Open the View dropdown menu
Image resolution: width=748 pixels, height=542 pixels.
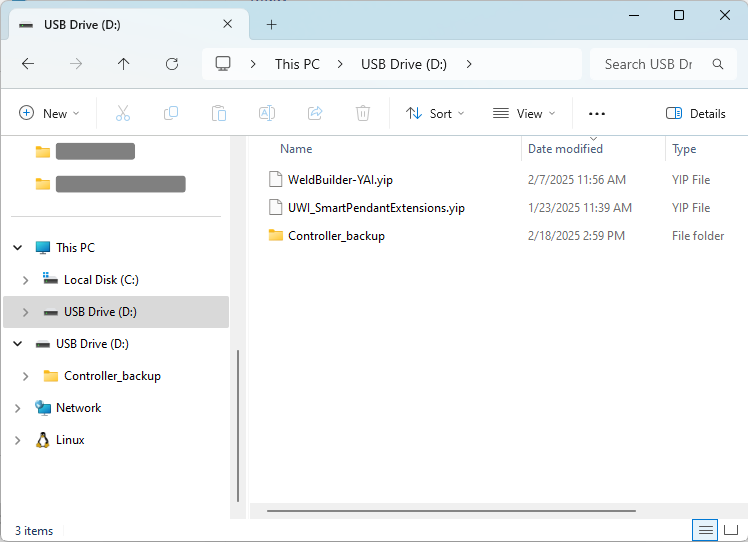(x=524, y=114)
